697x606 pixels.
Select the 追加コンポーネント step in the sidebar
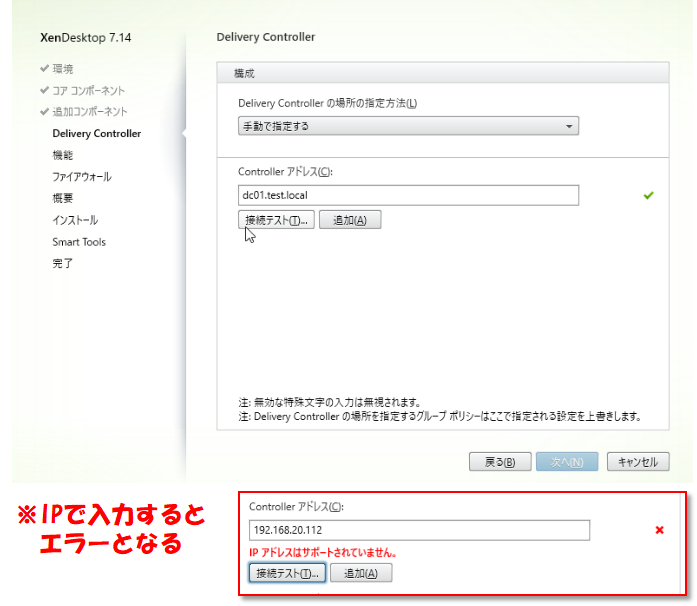tap(90, 112)
